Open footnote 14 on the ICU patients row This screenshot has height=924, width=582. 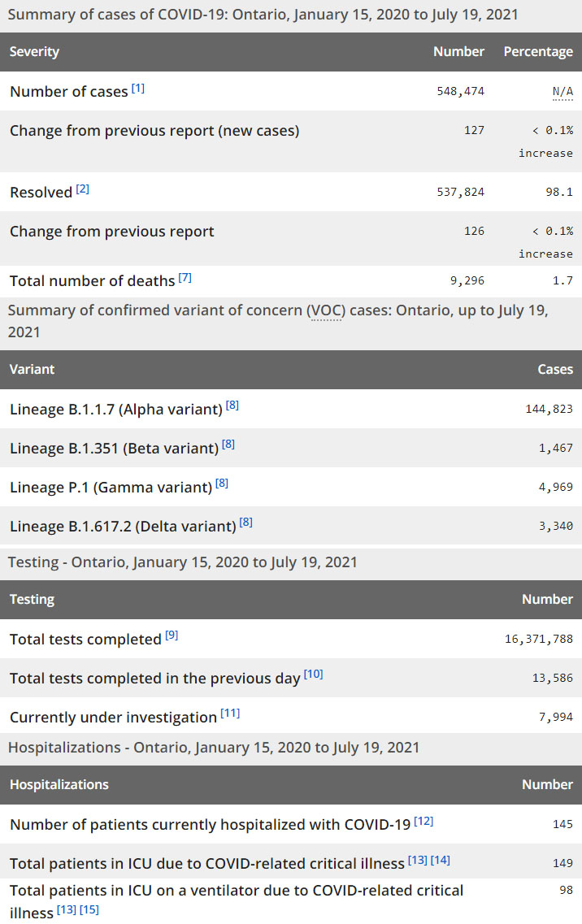(441, 860)
